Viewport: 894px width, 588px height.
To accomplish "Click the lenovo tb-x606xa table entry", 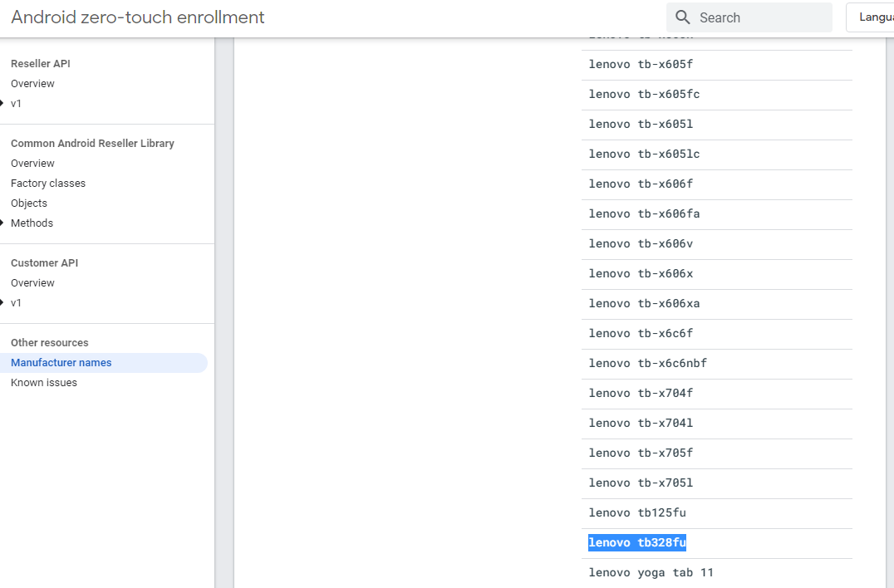I will coord(644,304).
